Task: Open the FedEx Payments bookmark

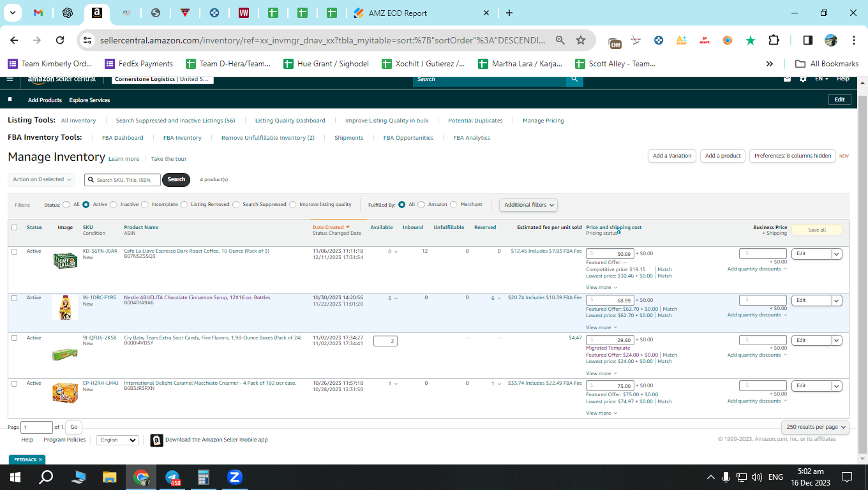Action: pyautogui.click(x=138, y=64)
